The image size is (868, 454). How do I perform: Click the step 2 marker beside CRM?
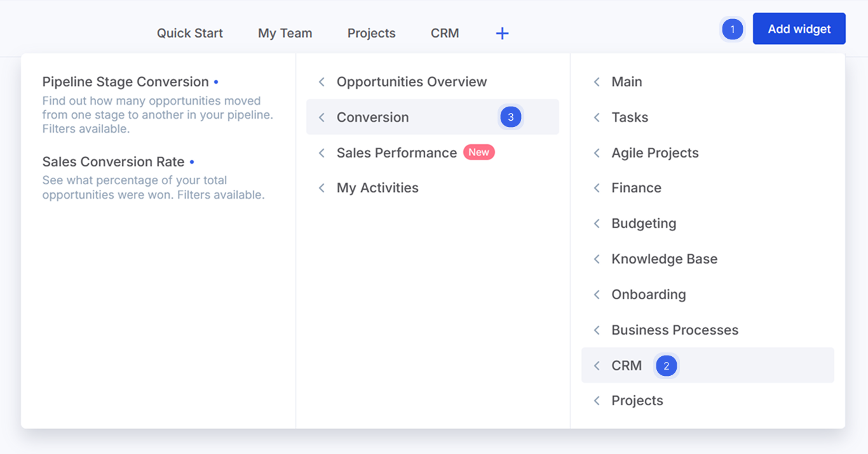pyautogui.click(x=666, y=366)
